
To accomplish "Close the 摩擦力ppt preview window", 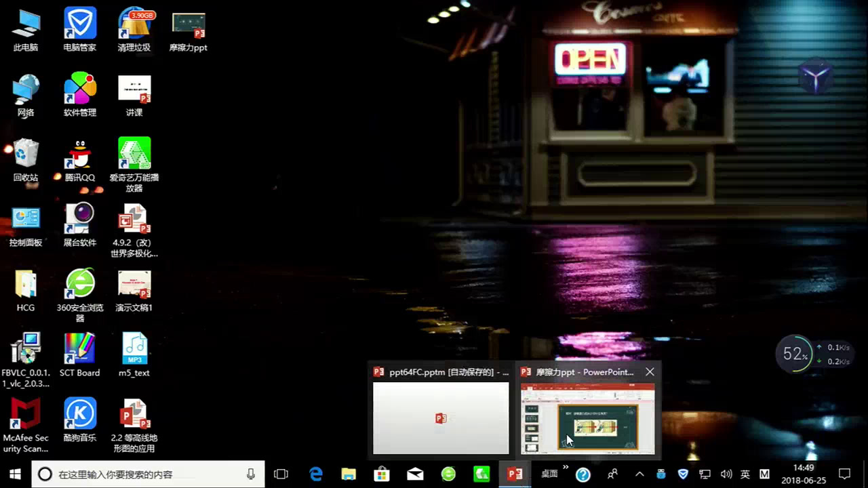I will (650, 372).
